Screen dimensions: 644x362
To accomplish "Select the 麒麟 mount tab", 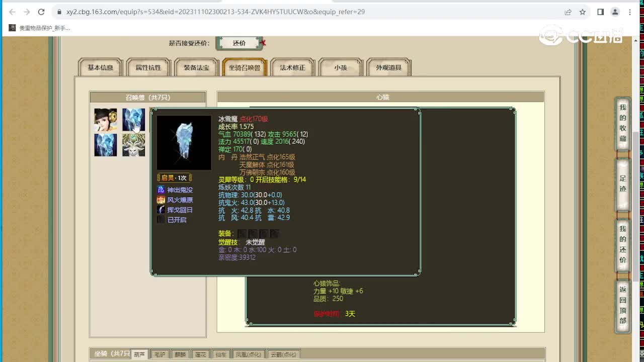I will coord(180,354).
